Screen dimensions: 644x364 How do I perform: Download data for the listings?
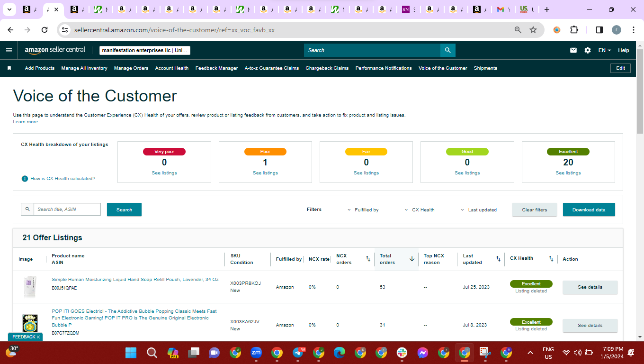[589, 209]
